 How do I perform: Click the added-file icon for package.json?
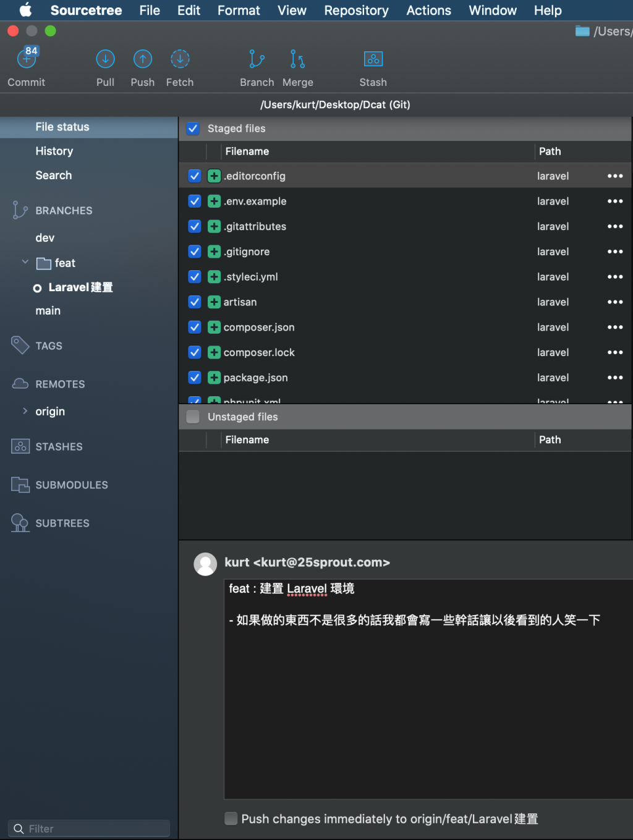point(214,378)
